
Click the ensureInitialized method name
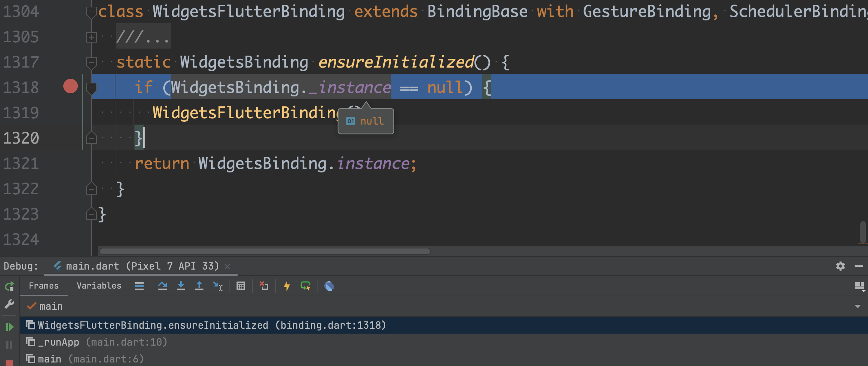[396, 62]
